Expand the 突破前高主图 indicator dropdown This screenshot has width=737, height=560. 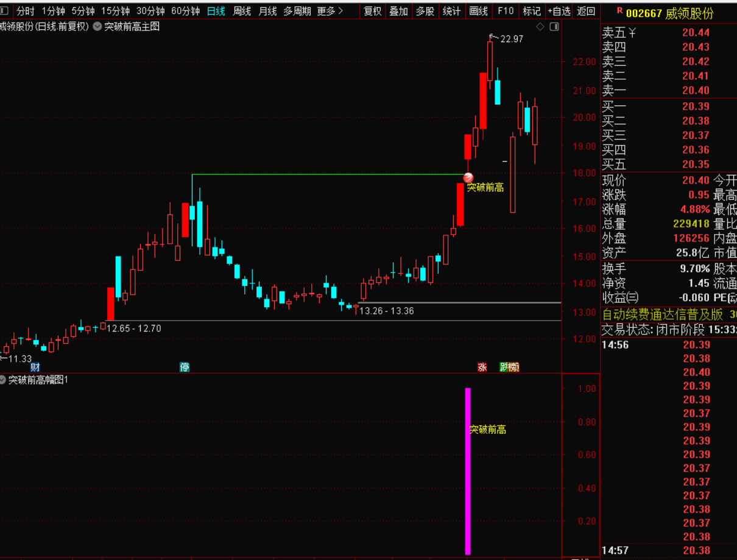click(97, 27)
